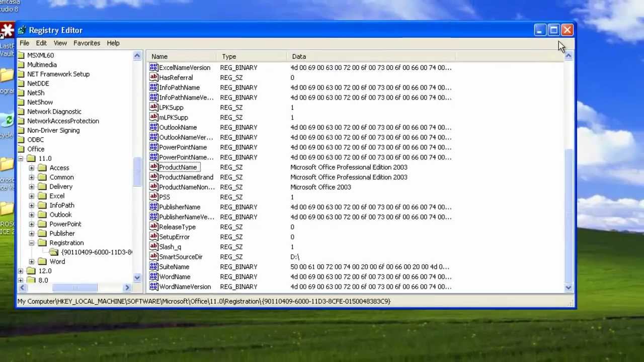
Task: Select the Network Diagnostic key
Action: (x=54, y=112)
